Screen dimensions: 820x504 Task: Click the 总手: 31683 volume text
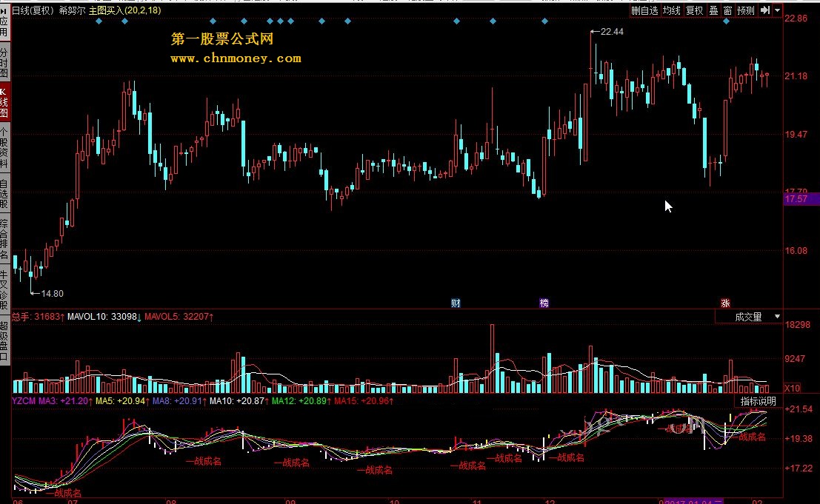39,317
